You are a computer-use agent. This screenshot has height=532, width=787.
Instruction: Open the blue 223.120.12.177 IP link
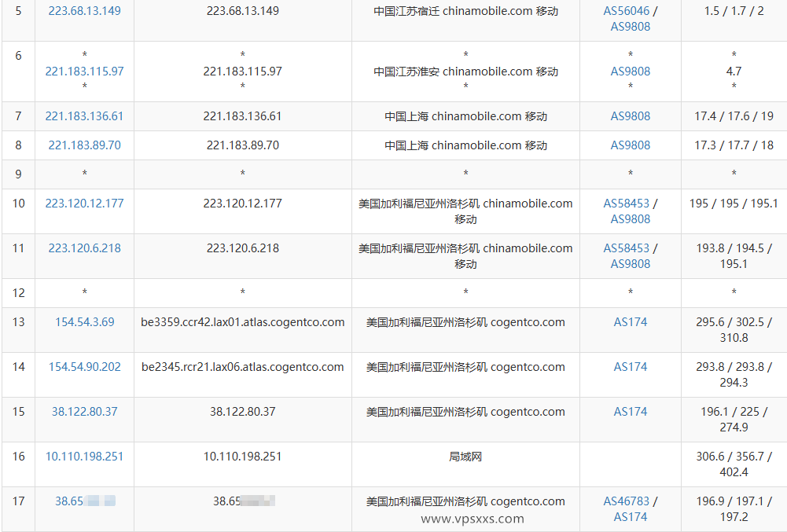[84, 203]
